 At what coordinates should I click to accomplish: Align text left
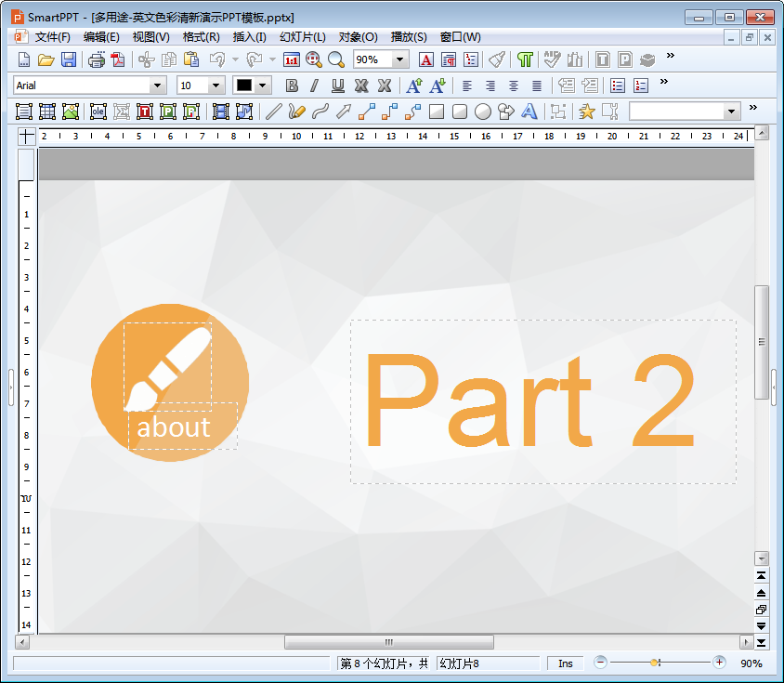467,85
